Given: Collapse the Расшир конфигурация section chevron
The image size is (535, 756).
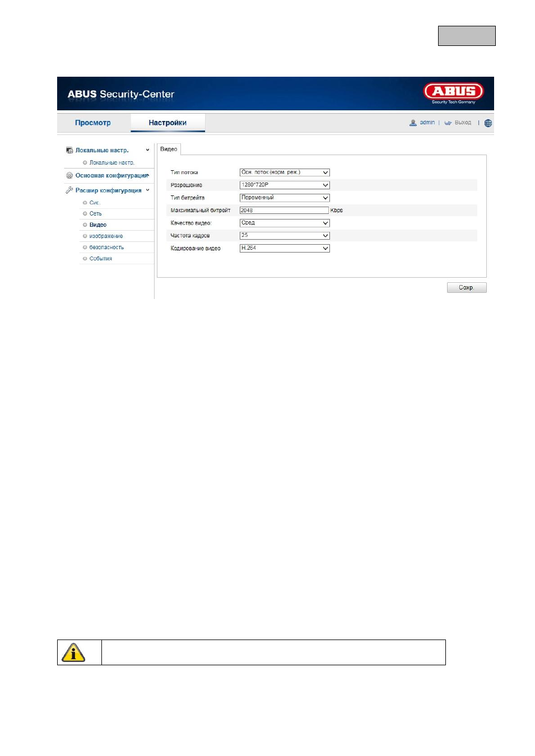Looking at the screenshot, I should pos(147,190).
